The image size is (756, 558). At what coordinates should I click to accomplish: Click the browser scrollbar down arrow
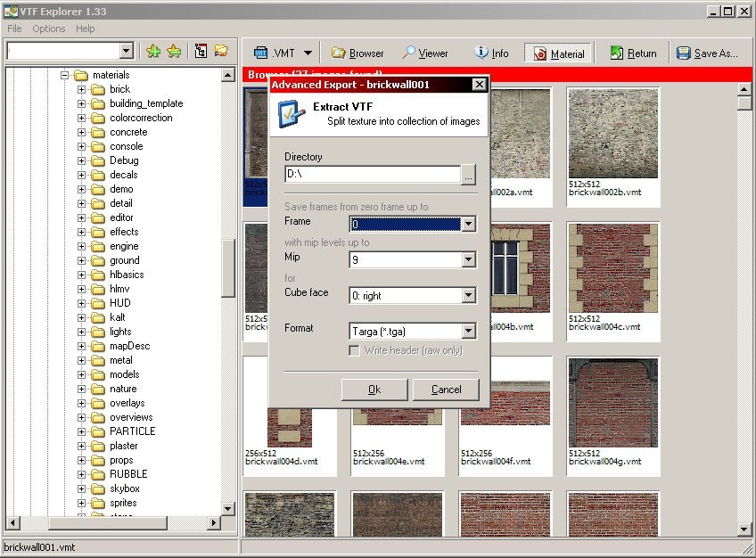[x=744, y=529]
